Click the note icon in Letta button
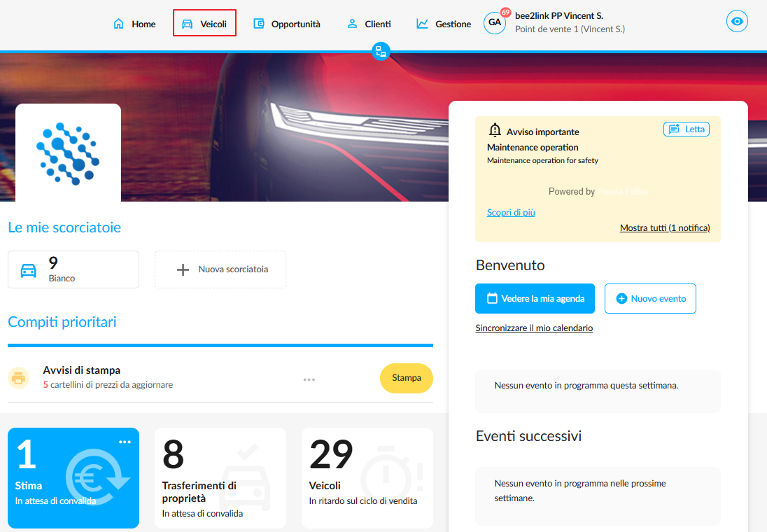This screenshot has height=532, width=767. (674, 129)
